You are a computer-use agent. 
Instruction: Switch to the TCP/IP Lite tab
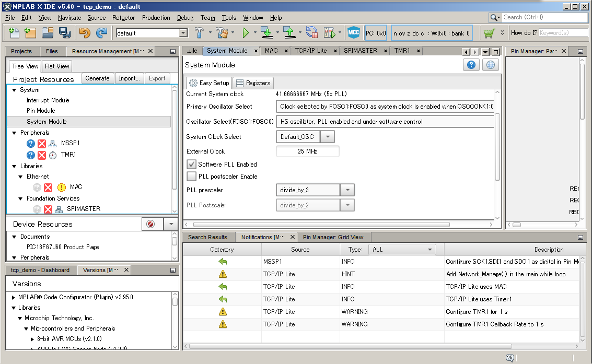[x=310, y=51]
